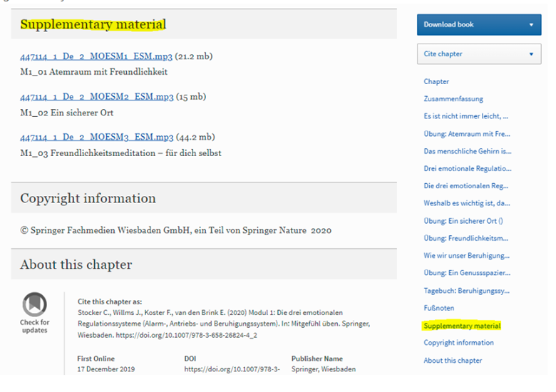556x392 pixels.
Task: Click text 'M1_02 Ein sicherer Ort'
Action: click(x=67, y=113)
